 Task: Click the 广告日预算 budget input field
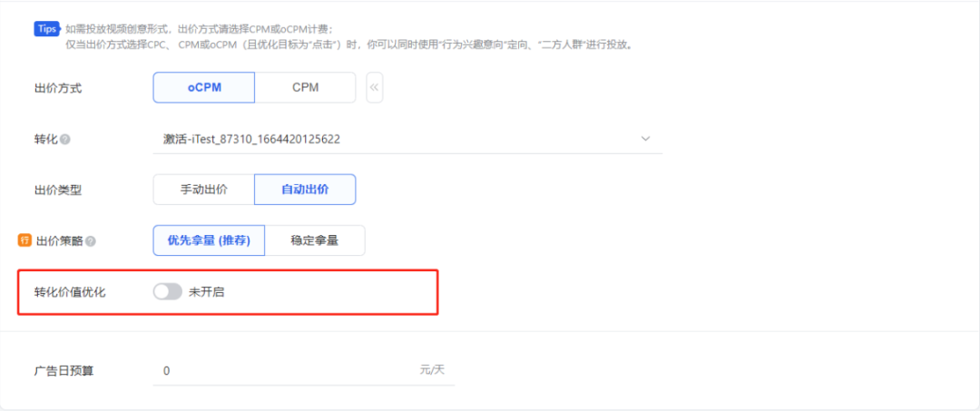pos(304,370)
